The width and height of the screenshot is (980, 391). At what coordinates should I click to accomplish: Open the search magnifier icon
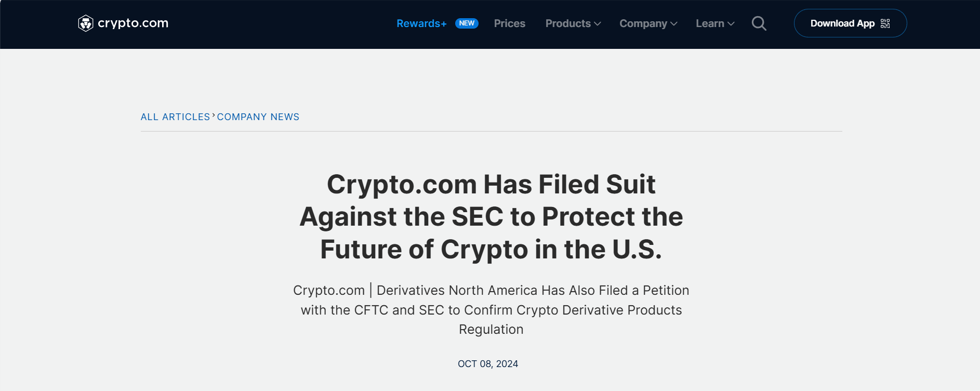pos(759,23)
